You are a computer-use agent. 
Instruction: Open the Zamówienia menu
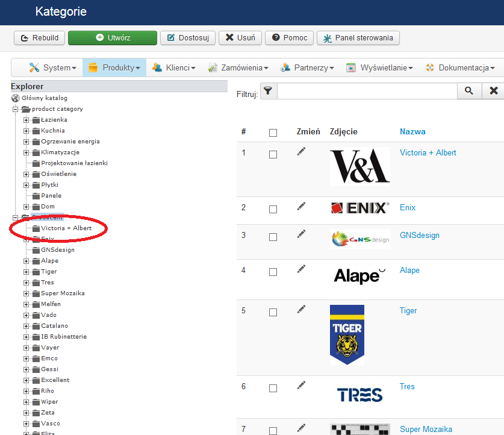coord(238,67)
